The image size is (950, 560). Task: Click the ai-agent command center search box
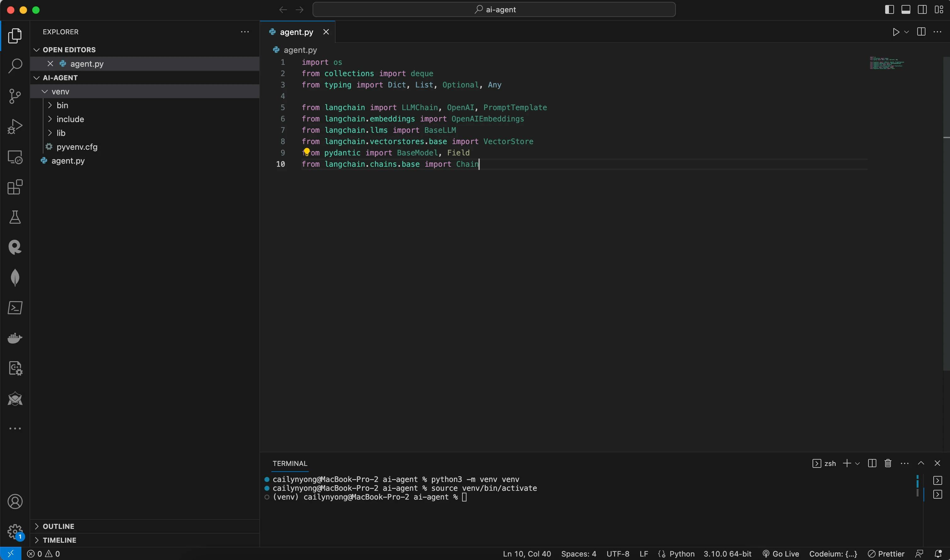tap(494, 9)
